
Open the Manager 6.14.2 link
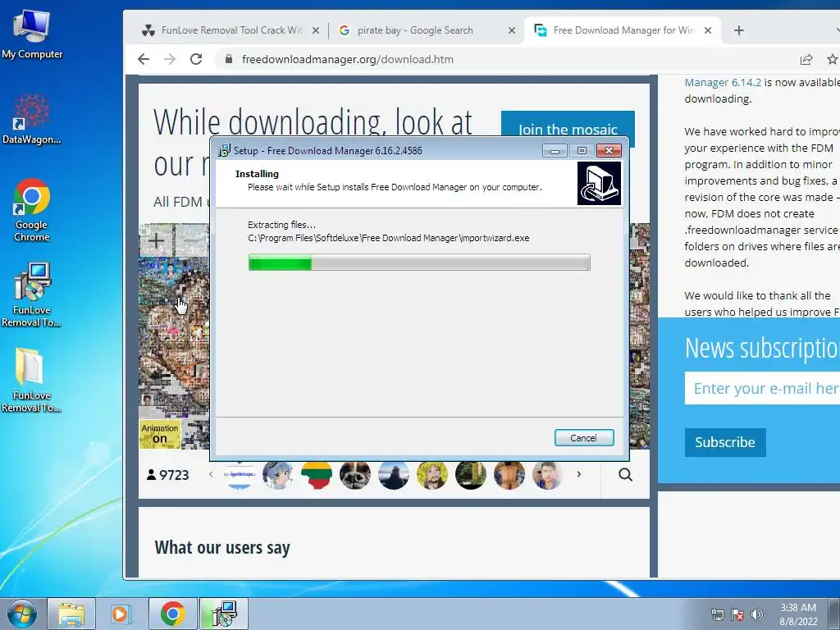click(723, 83)
